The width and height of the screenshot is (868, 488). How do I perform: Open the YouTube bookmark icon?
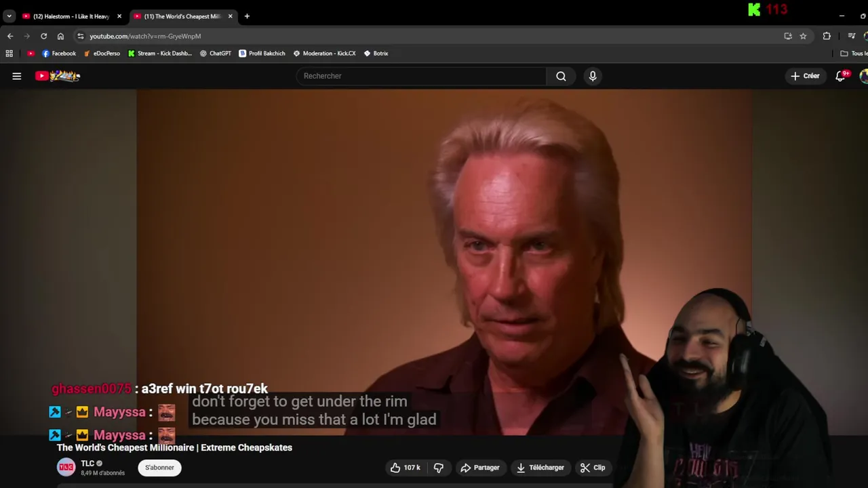[31, 54]
